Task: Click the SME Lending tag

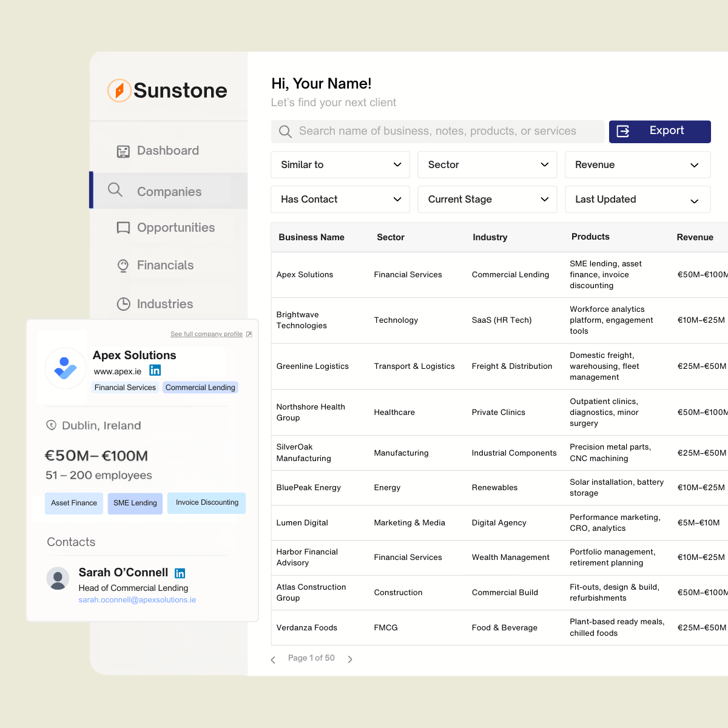Action: 135,503
